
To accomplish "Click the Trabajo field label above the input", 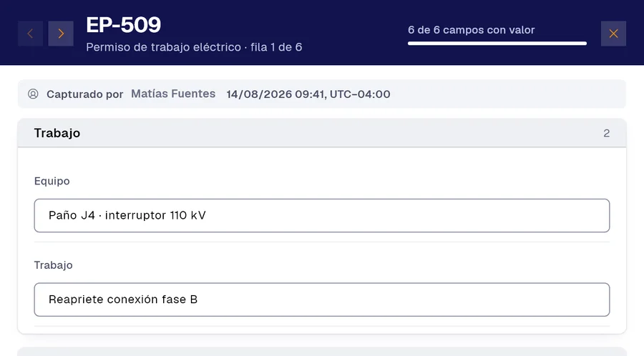I will (x=54, y=265).
